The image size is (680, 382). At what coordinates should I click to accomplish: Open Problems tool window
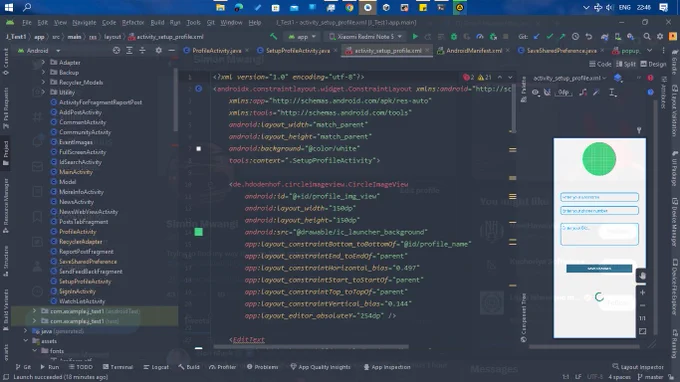[x=262, y=367]
